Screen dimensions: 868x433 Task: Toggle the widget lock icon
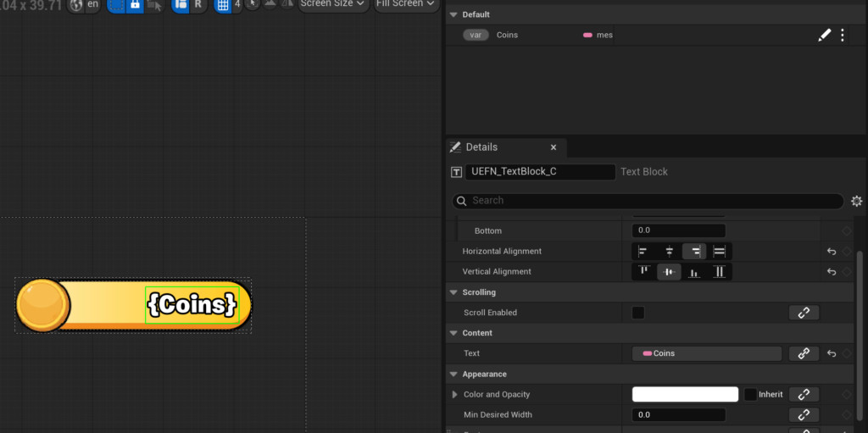135,4
